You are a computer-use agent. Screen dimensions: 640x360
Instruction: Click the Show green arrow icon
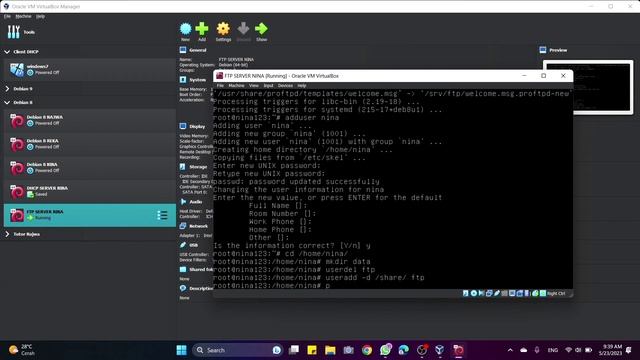tap(261, 29)
